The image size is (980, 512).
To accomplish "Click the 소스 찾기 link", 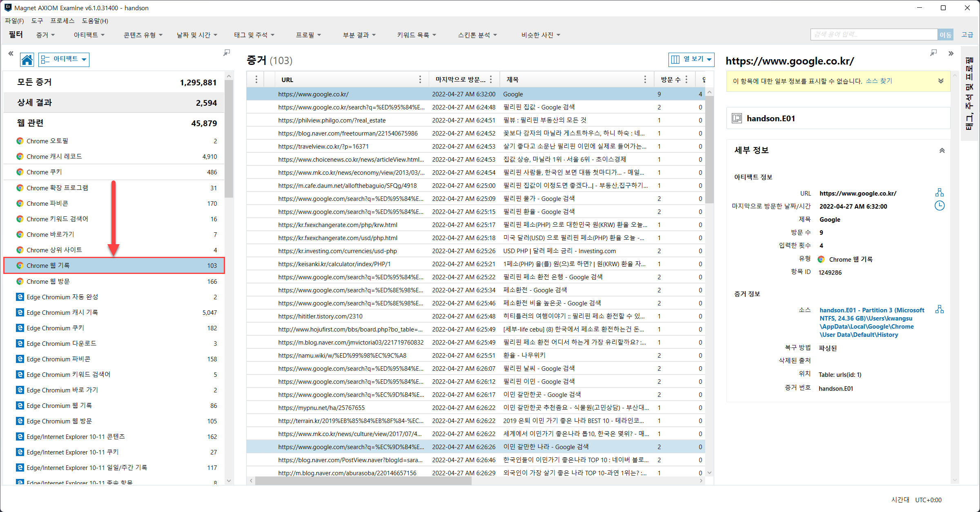I will [x=879, y=81].
